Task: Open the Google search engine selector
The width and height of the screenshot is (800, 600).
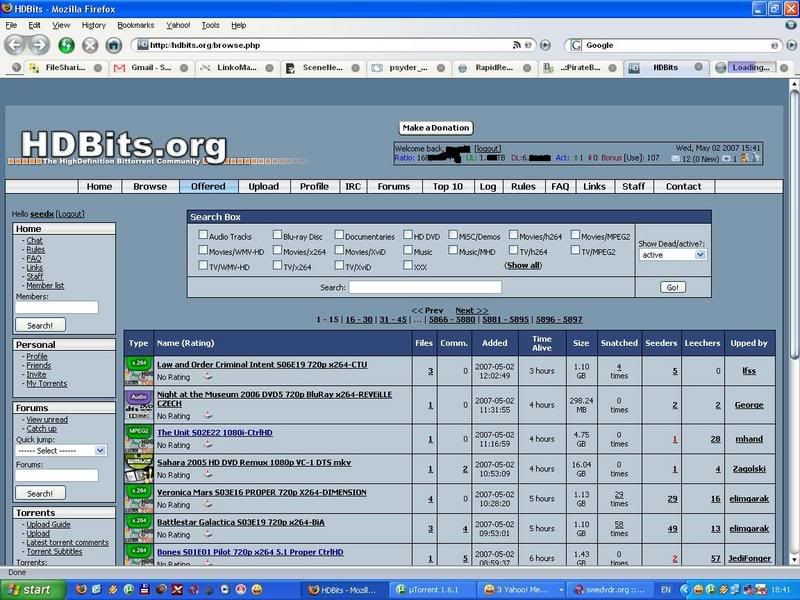Action: coord(576,45)
